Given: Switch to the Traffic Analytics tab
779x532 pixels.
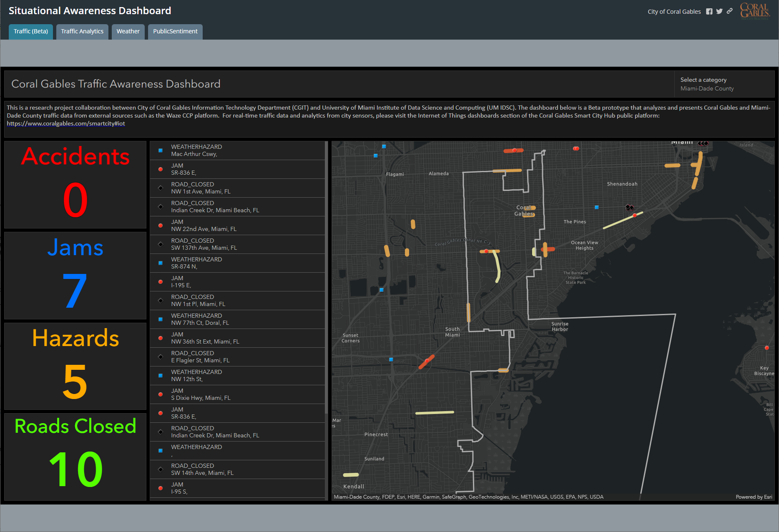Looking at the screenshot, I should pos(82,32).
